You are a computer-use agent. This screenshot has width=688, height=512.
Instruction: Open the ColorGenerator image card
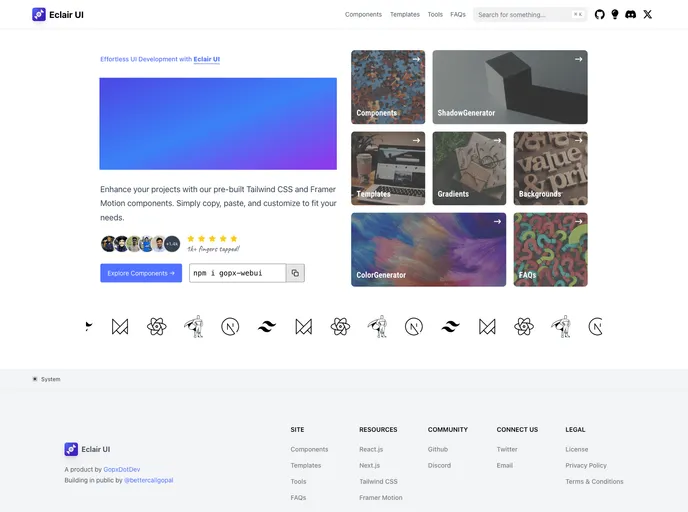point(428,250)
